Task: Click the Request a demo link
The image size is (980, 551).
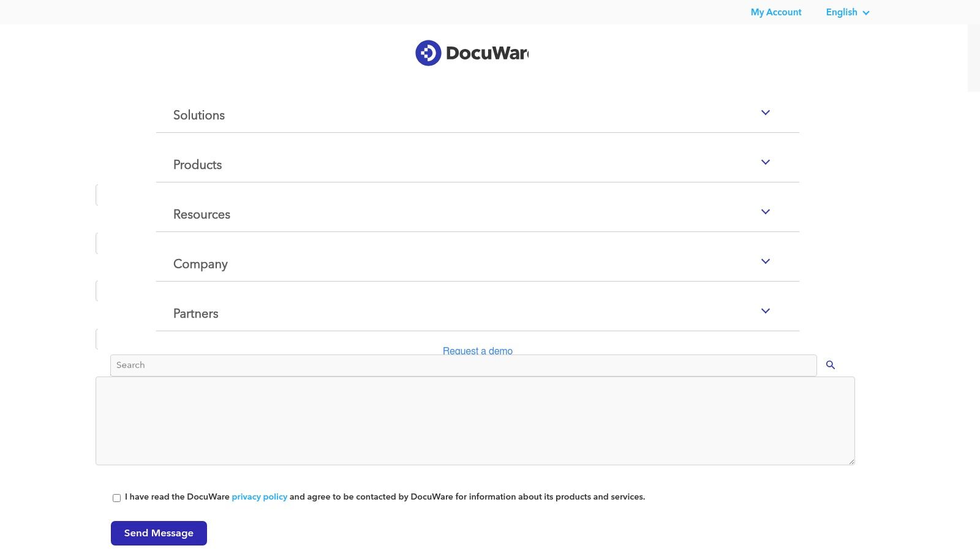Action: coord(477,351)
